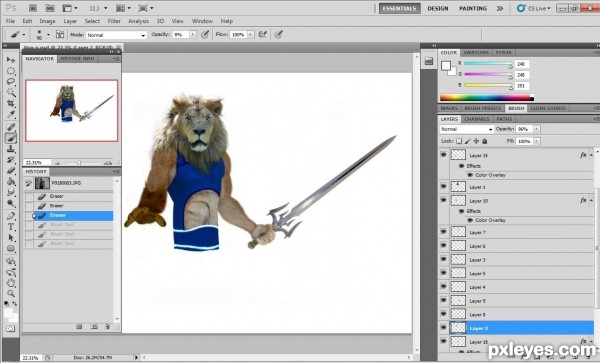Select the Rounded Rectangle shape tool

(x=11, y=249)
